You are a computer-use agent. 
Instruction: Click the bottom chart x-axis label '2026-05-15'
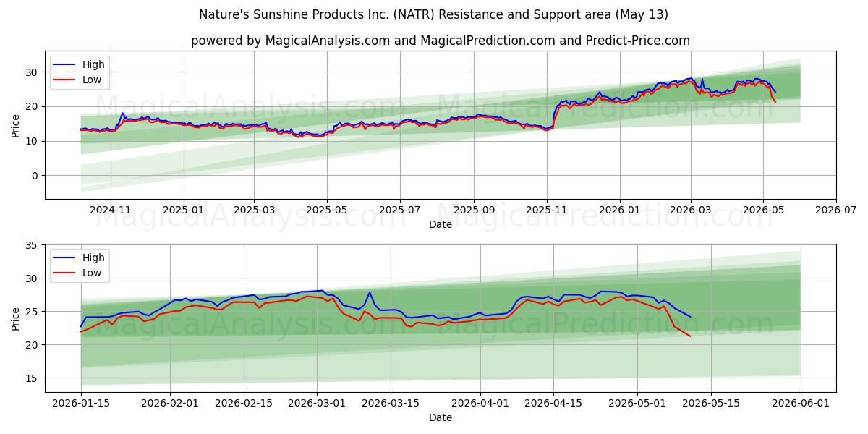click(711, 403)
